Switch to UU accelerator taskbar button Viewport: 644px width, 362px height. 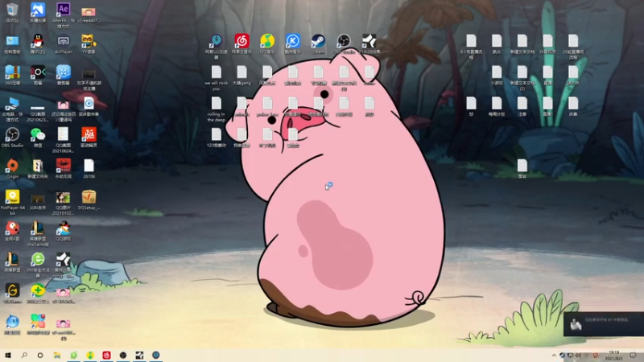(155, 355)
